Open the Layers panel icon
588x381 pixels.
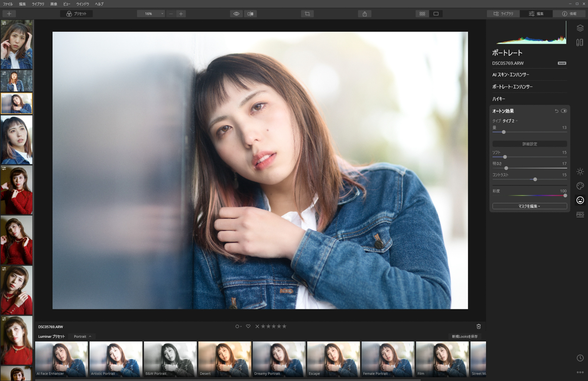(x=580, y=28)
